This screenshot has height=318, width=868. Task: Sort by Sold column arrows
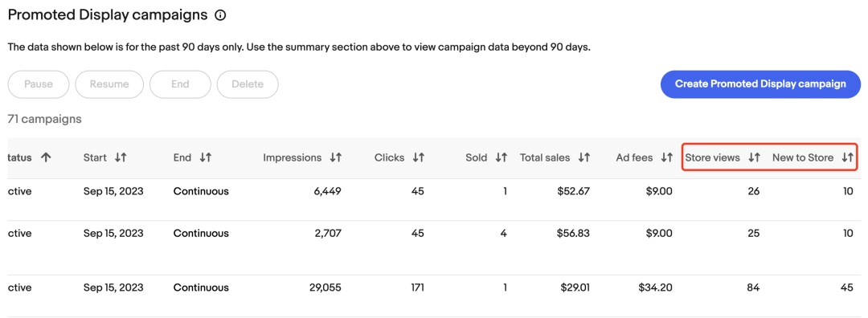click(x=502, y=157)
